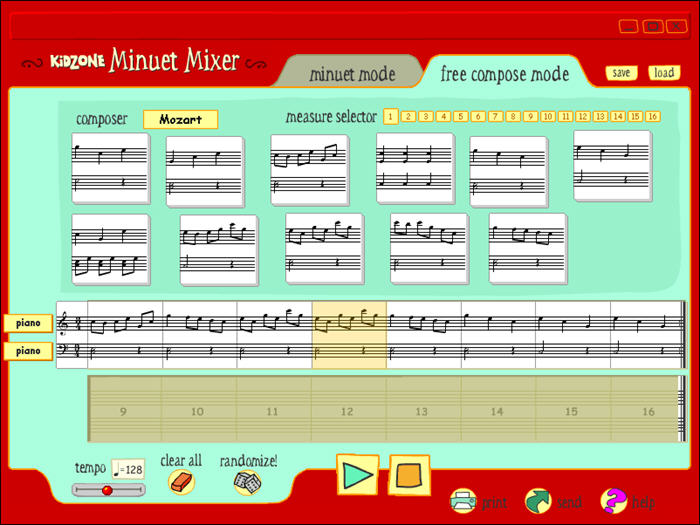Viewport: 700px width, 525px height.
Task: Click highlighted measure 12 in the score
Action: [x=349, y=335]
